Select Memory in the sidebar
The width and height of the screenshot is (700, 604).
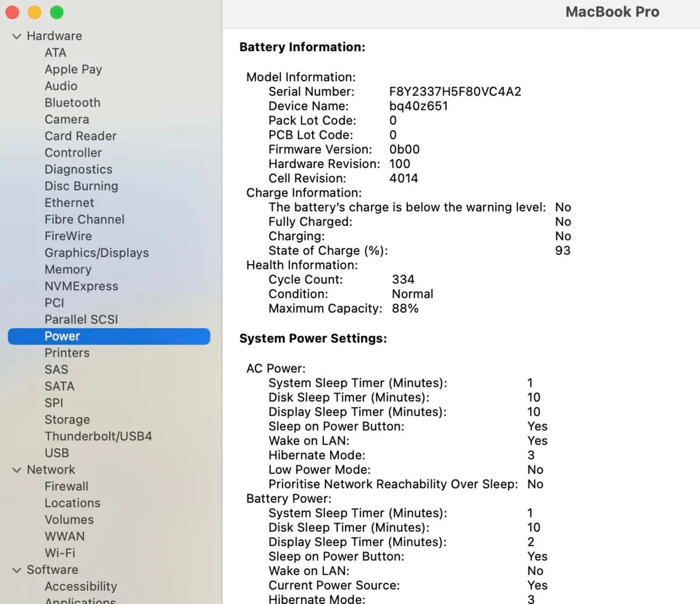[68, 269]
